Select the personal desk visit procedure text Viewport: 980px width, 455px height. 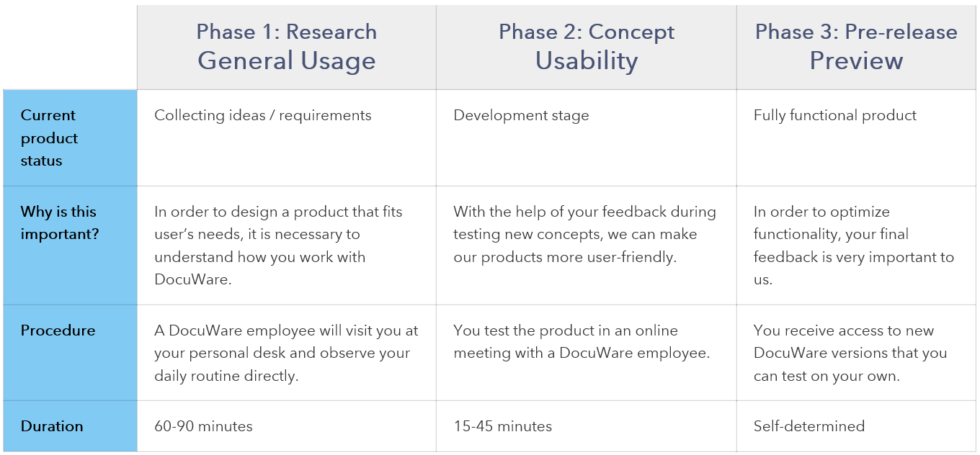286,353
